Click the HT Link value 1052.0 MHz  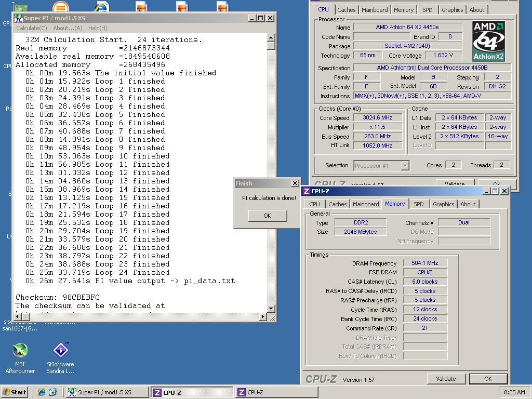pyautogui.click(x=378, y=145)
